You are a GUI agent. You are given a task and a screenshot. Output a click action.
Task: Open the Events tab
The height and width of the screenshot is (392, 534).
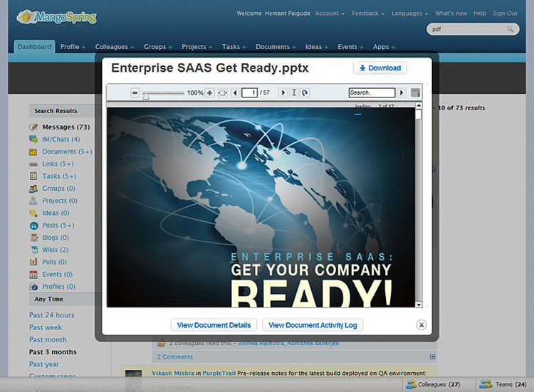pyautogui.click(x=347, y=47)
